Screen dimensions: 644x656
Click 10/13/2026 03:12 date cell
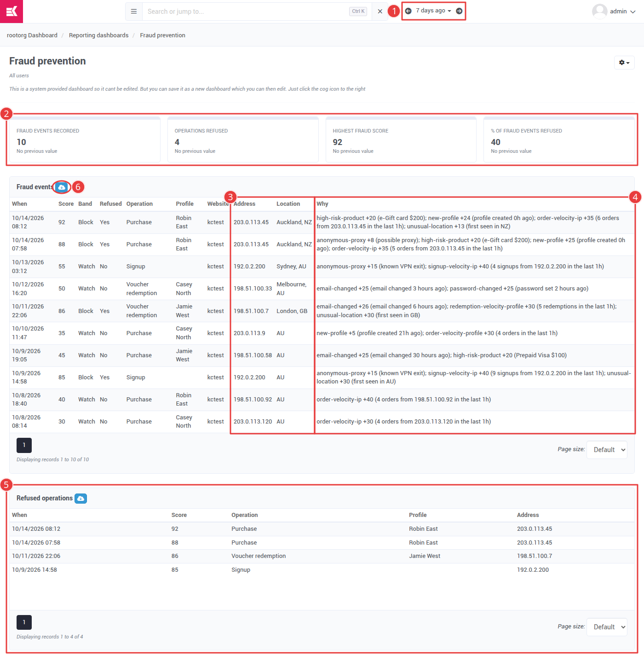[28, 267]
